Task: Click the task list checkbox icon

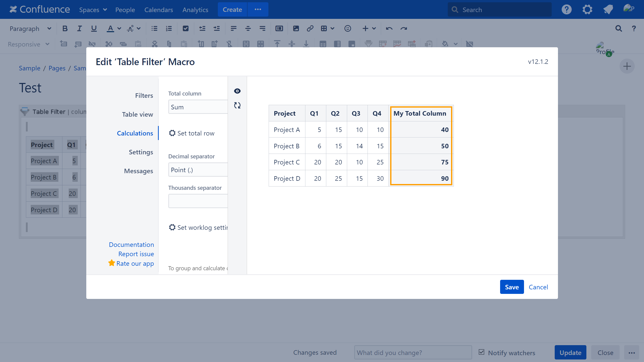Action: coord(186,28)
